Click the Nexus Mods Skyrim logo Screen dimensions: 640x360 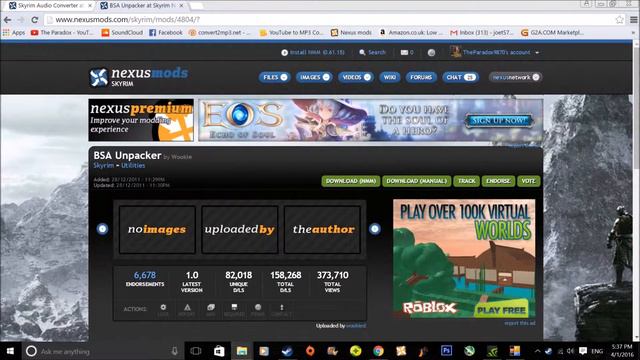[139, 77]
